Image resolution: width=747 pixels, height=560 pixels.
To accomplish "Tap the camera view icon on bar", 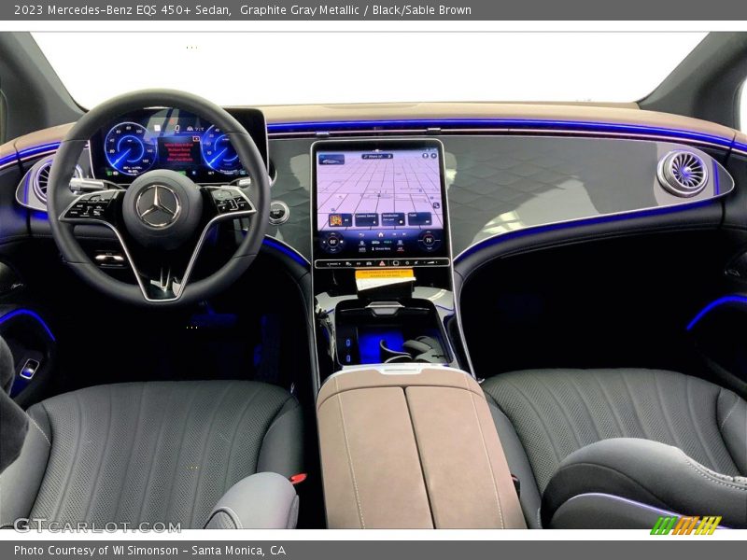I will 369,263.
